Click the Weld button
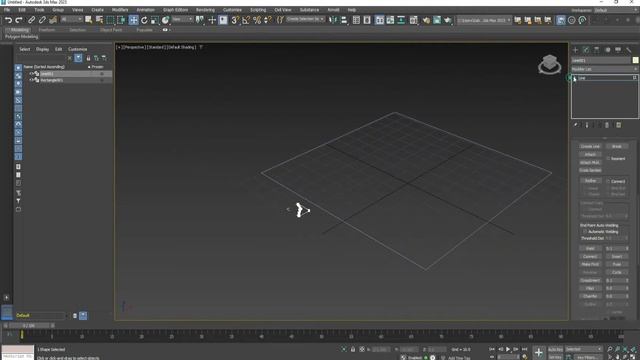 tap(590, 248)
